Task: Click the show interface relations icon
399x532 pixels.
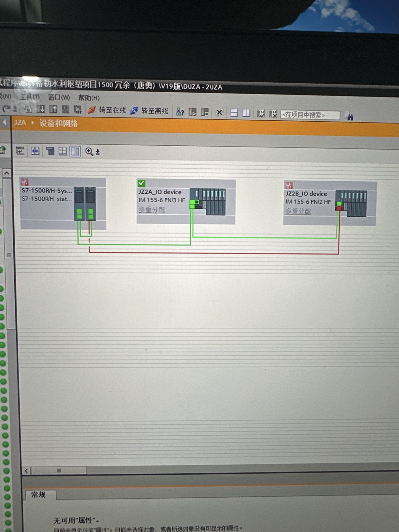Action: [35, 151]
